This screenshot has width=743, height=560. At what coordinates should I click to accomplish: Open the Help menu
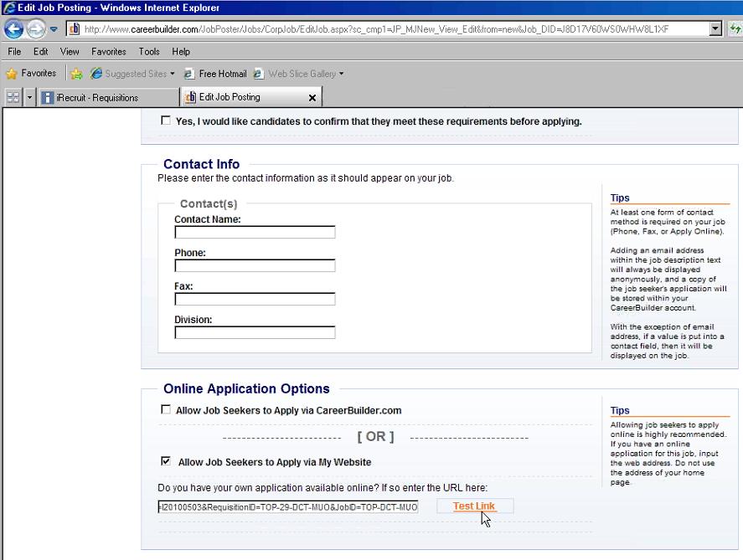click(181, 51)
